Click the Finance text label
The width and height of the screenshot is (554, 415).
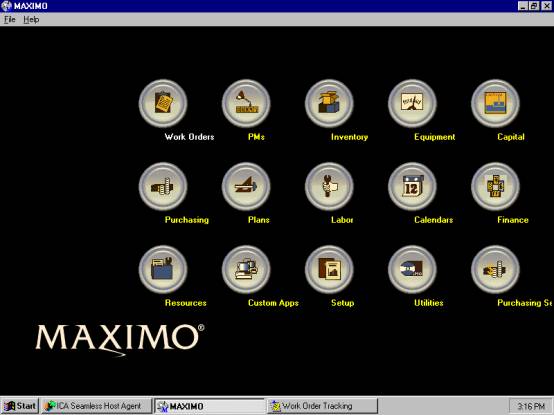pos(513,220)
